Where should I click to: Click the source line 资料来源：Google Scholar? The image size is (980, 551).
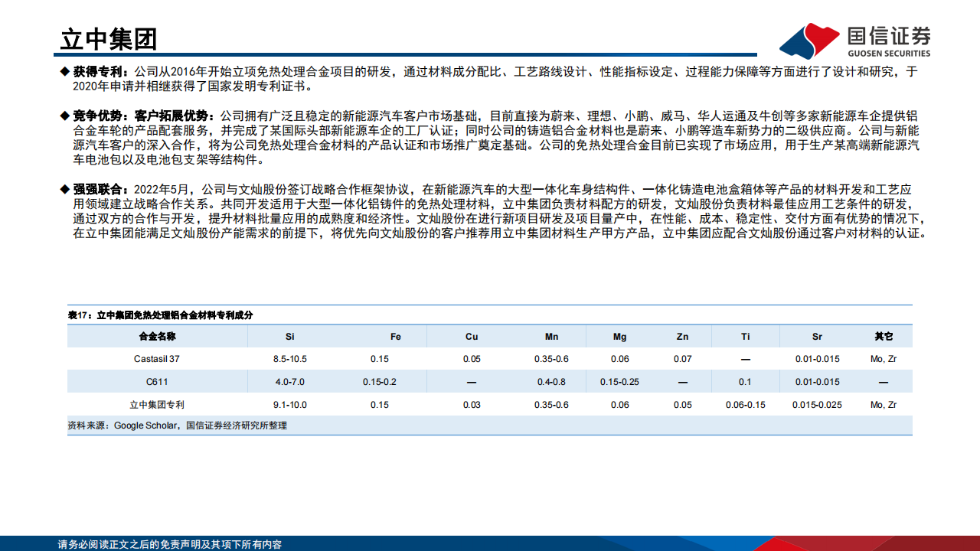click(123, 425)
